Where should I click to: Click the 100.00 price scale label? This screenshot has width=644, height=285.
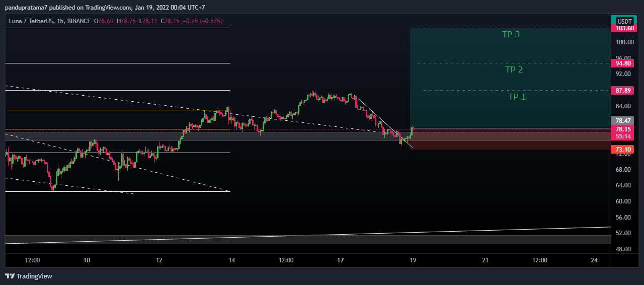(x=624, y=42)
